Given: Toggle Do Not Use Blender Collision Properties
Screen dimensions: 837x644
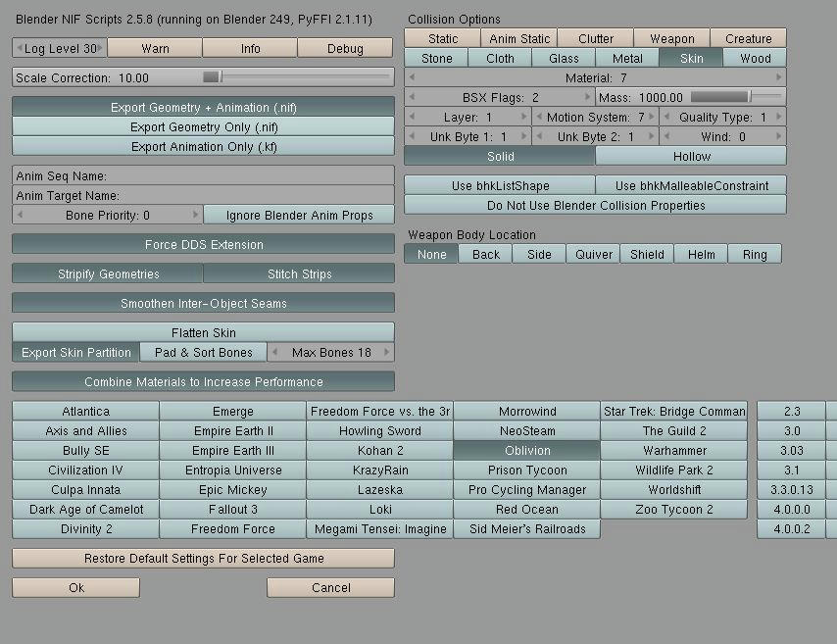Looking at the screenshot, I should [596, 205].
